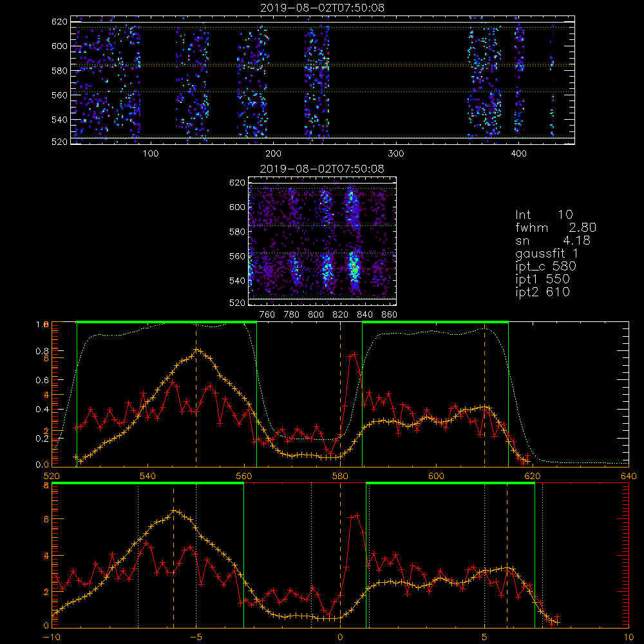
Task: Click the y-axis label 560 on the middle plot
Action: coord(237,256)
